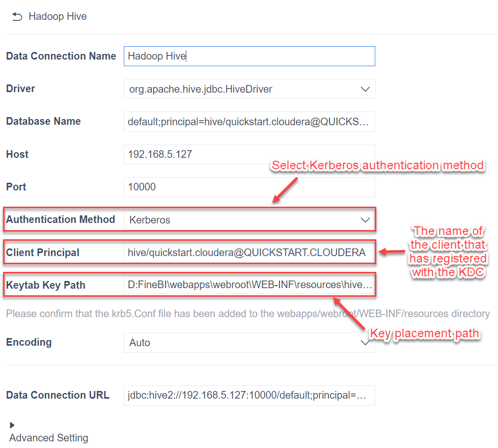Click the Encoding chevron icon
This screenshot has width=498, height=448.
tap(365, 342)
